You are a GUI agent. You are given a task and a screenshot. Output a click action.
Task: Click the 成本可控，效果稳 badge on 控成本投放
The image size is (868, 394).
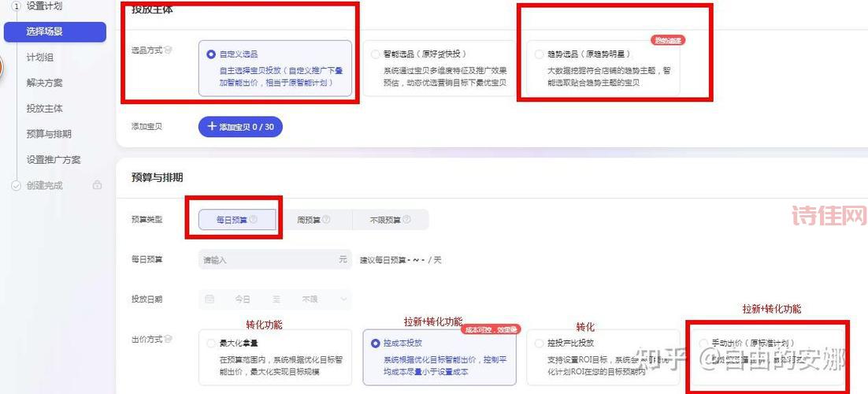[491, 329]
